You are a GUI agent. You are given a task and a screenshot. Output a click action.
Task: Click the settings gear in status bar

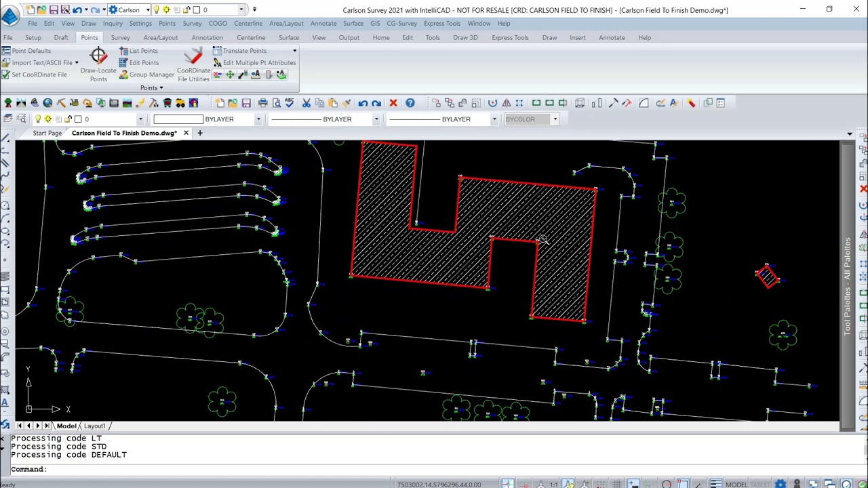pos(781,484)
